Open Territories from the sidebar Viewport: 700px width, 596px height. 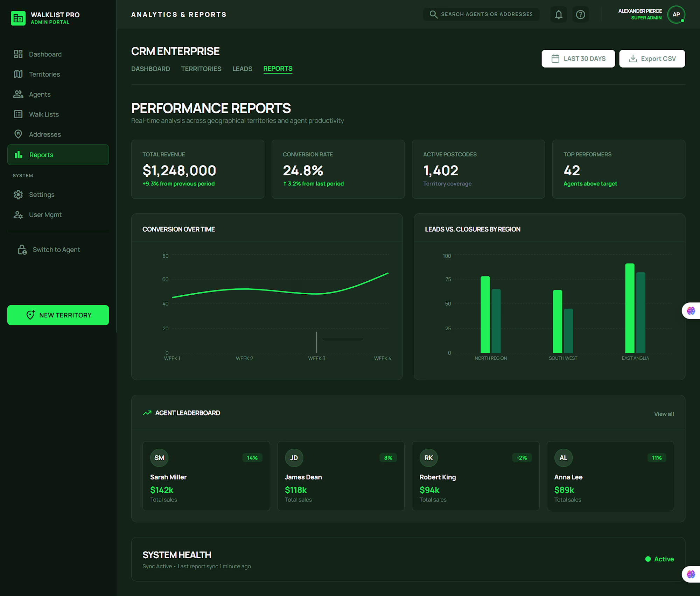point(44,74)
